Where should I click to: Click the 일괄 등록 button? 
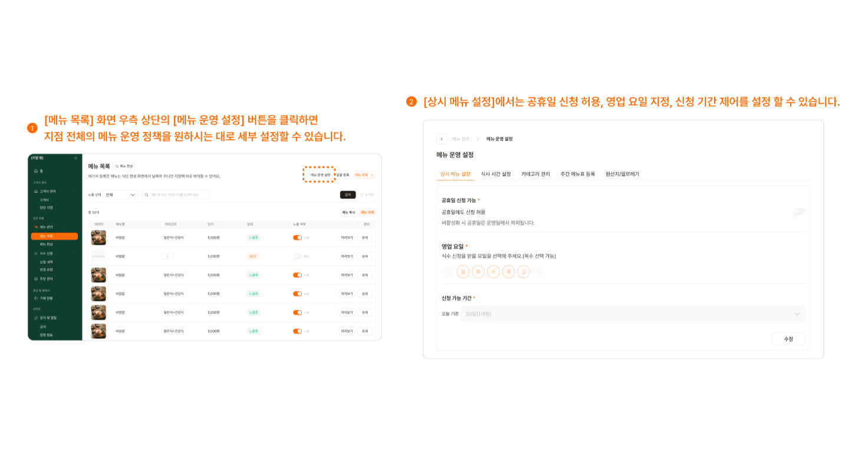[x=343, y=175]
